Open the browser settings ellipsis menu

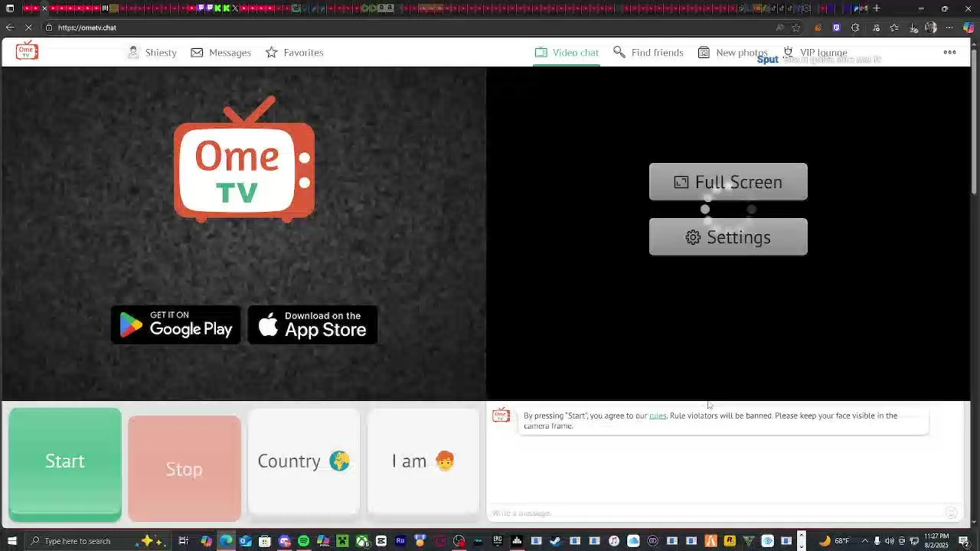pyautogui.click(x=949, y=28)
